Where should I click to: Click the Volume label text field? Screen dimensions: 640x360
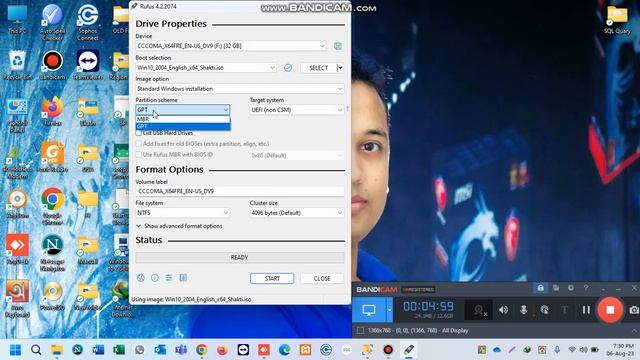click(x=240, y=191)
